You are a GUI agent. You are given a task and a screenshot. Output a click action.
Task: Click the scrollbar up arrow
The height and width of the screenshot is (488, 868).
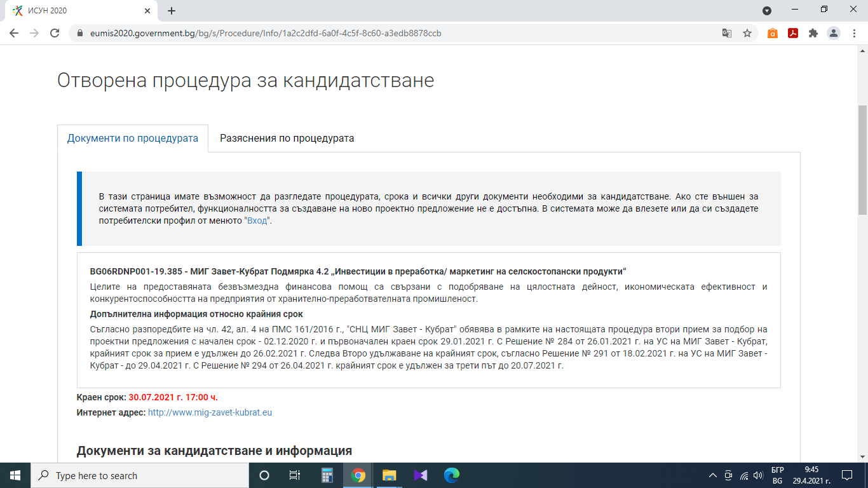(862, 50)
